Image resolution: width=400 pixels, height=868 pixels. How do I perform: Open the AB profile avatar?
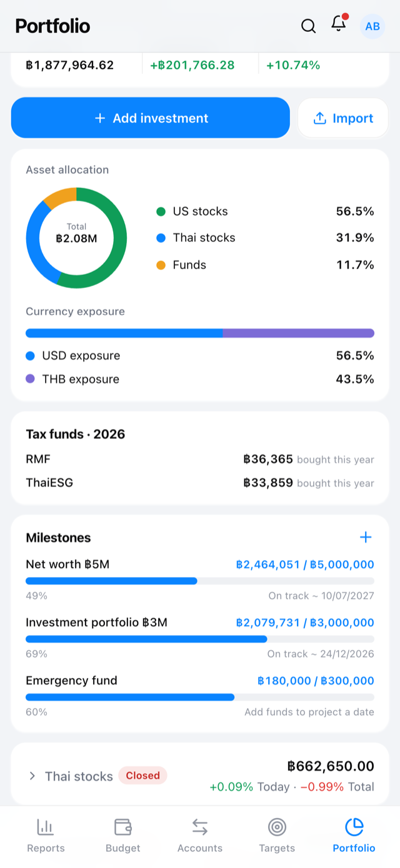(372, 26)
